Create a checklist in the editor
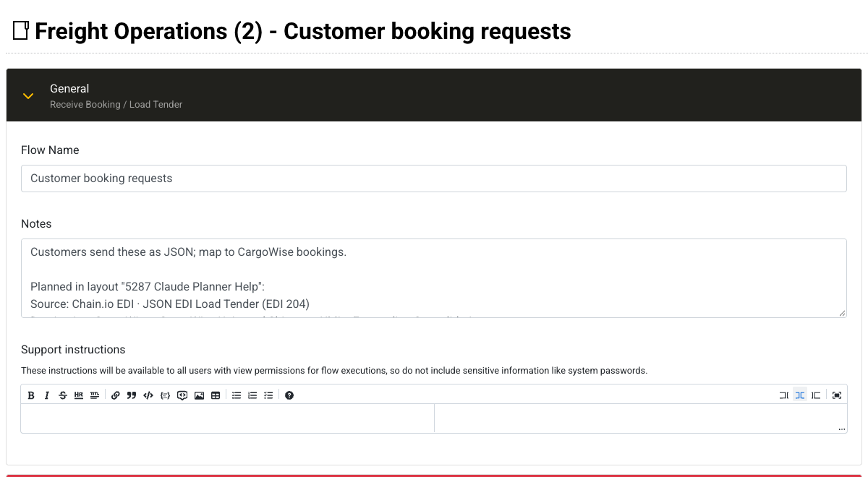This screenshot has width=868, height=477. coord(268,395)
